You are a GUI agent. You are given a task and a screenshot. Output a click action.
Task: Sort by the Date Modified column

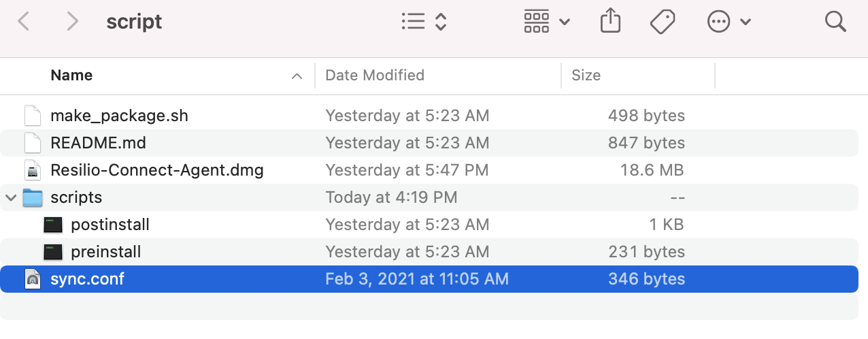point(374,75)
